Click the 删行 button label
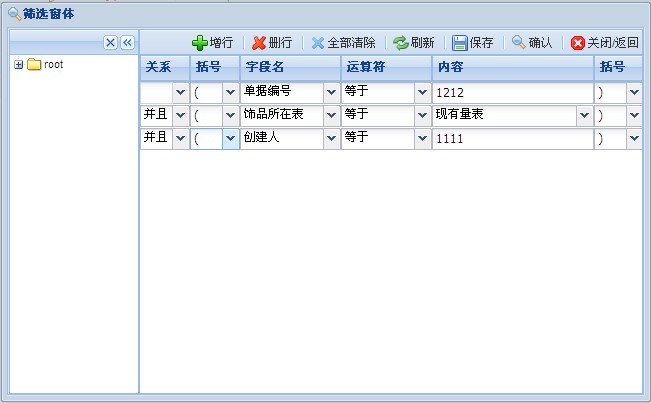Image resolution: width=651 pixels, height=403 pixels. point(280,43)
